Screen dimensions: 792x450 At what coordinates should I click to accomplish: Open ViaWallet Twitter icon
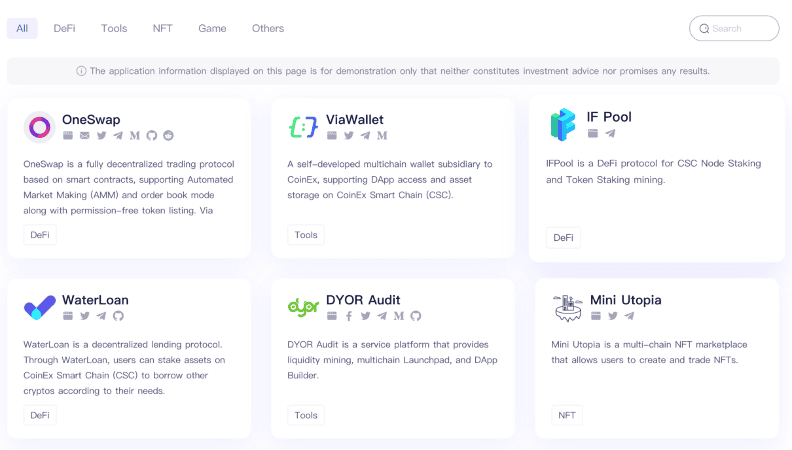click(x=349, y=135)
